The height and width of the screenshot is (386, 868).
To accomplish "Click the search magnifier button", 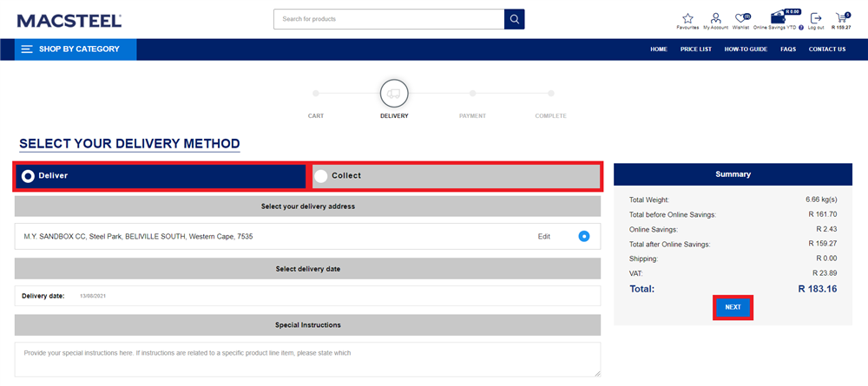I will [x=515, y=19].
